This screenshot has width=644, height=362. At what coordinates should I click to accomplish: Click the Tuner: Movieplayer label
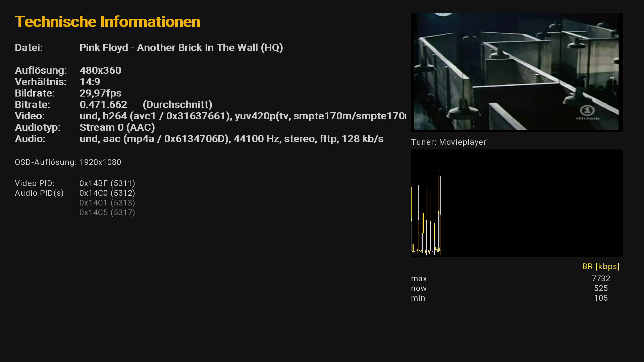click(x=448, y=142)
